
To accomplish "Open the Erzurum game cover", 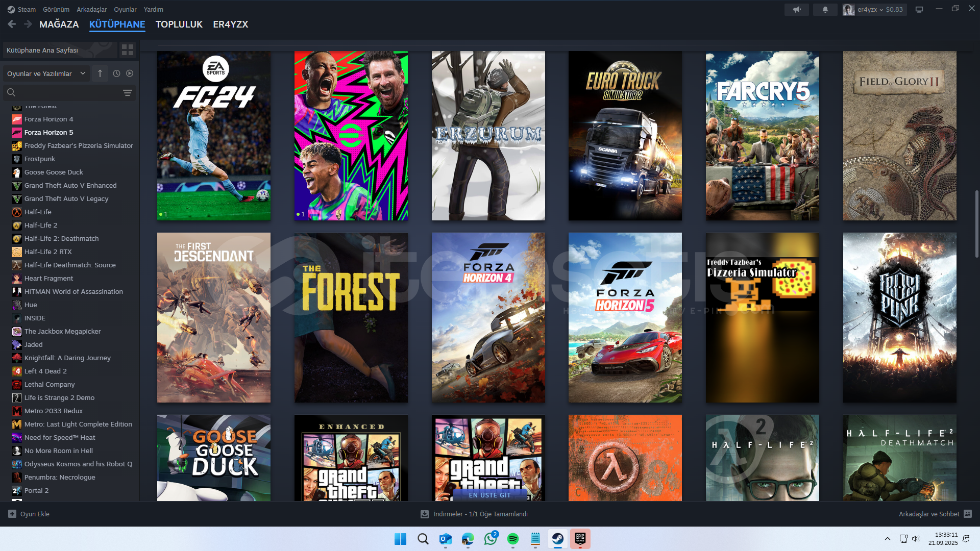I will (488, 136).
